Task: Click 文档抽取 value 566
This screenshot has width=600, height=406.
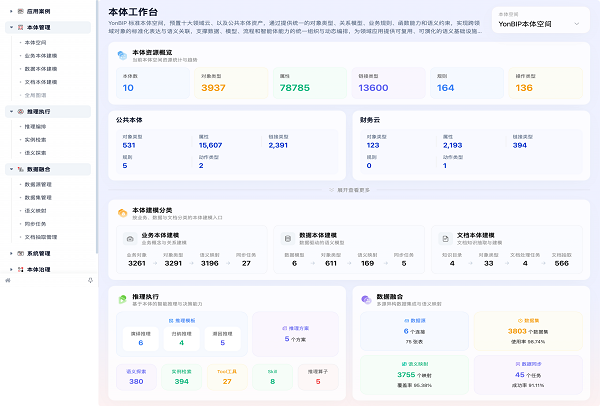Action: click(561, 264)
